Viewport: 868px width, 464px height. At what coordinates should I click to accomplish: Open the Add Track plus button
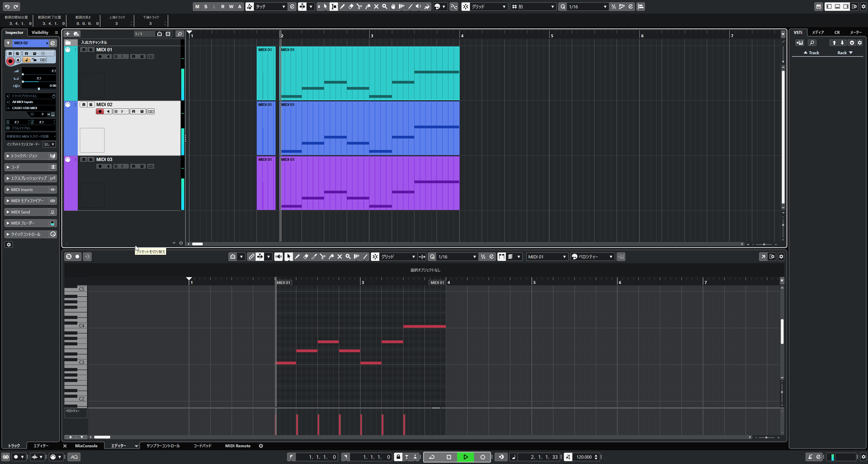67,34
